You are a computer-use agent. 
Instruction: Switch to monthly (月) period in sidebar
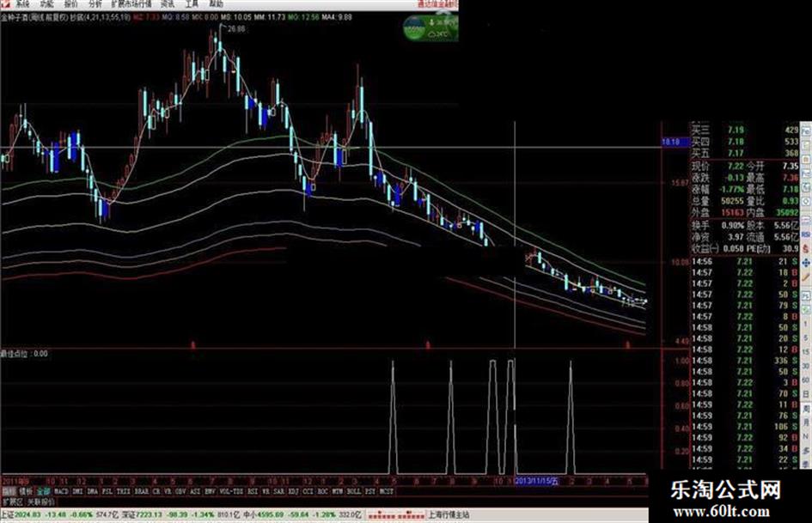806,423
